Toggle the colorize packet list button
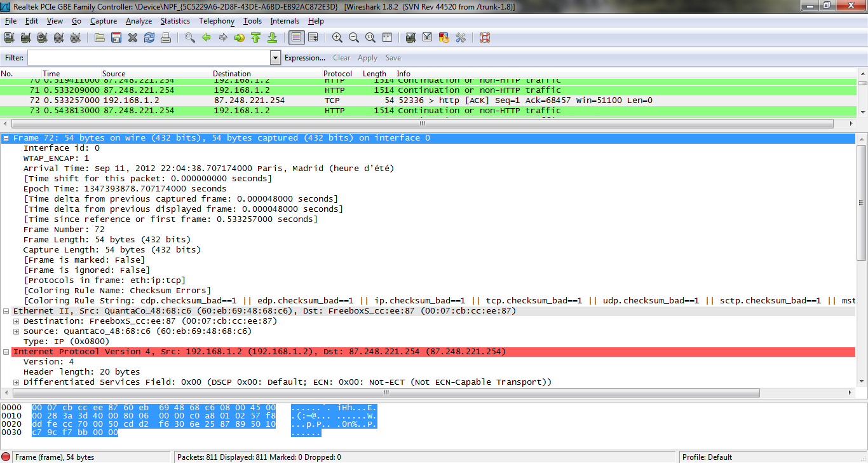The width and height of the screenshot is (868, 463). point(296,38)
